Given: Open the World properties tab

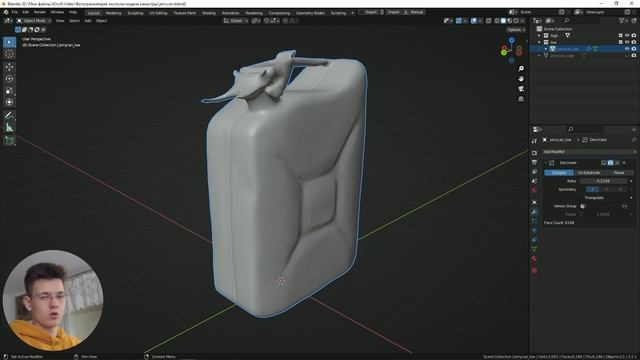Looking at the screenshot, I should pyautogui.click(x=534, y=191).
